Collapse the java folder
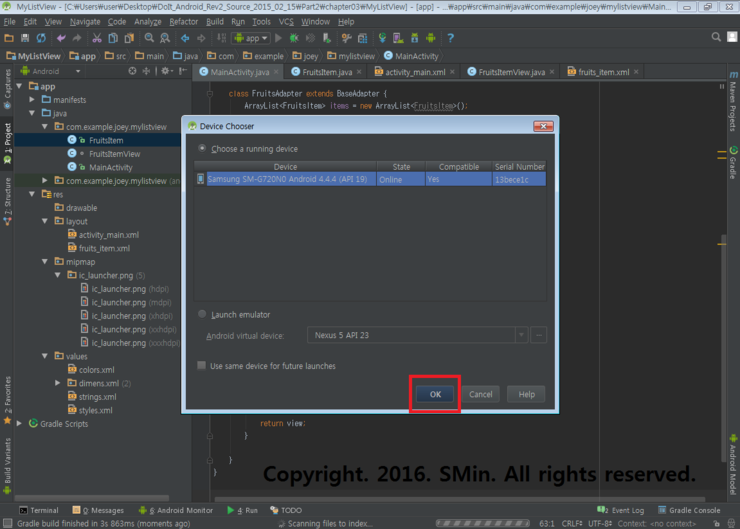Image resolution: width=740 pixels, height=529 pixels. click(x=32, y=113)
